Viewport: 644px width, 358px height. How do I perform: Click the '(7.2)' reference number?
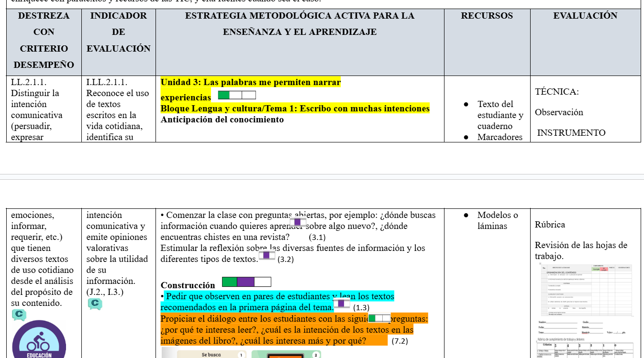(400, 341)
